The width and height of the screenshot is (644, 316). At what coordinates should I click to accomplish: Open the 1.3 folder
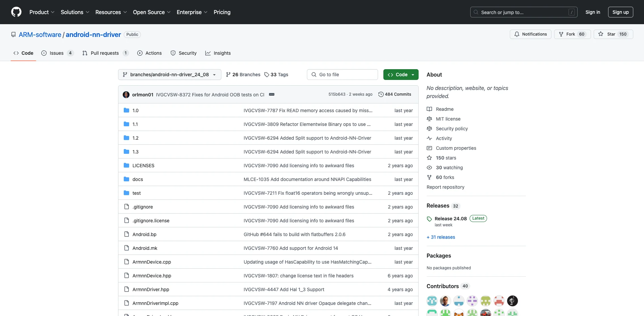tap(136, 152)
